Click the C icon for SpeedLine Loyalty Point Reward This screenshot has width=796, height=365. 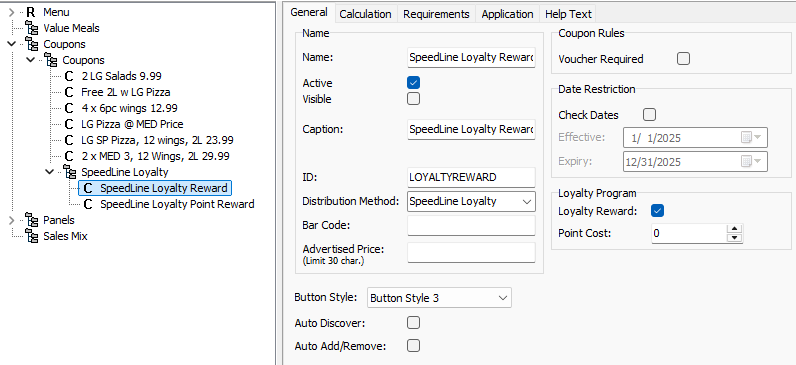click(x=88, y=205)
